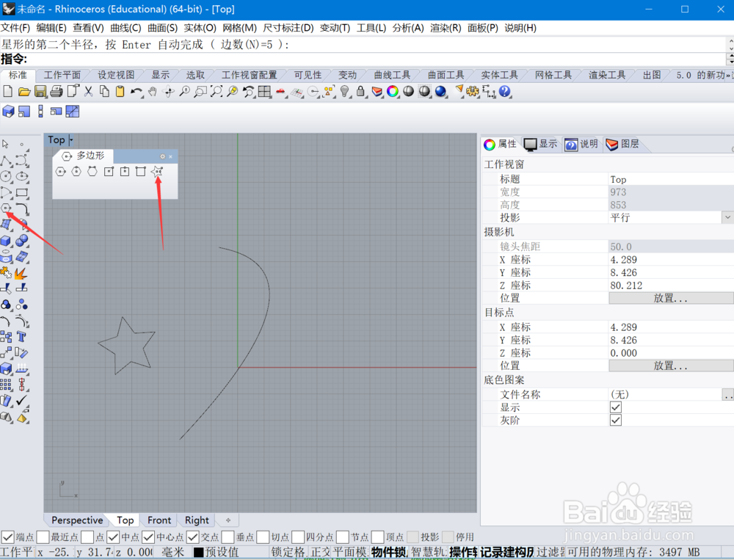Uncheck the 灰阶 checkbox in properties
Viewport: 734px width, 560px height.
616,420
